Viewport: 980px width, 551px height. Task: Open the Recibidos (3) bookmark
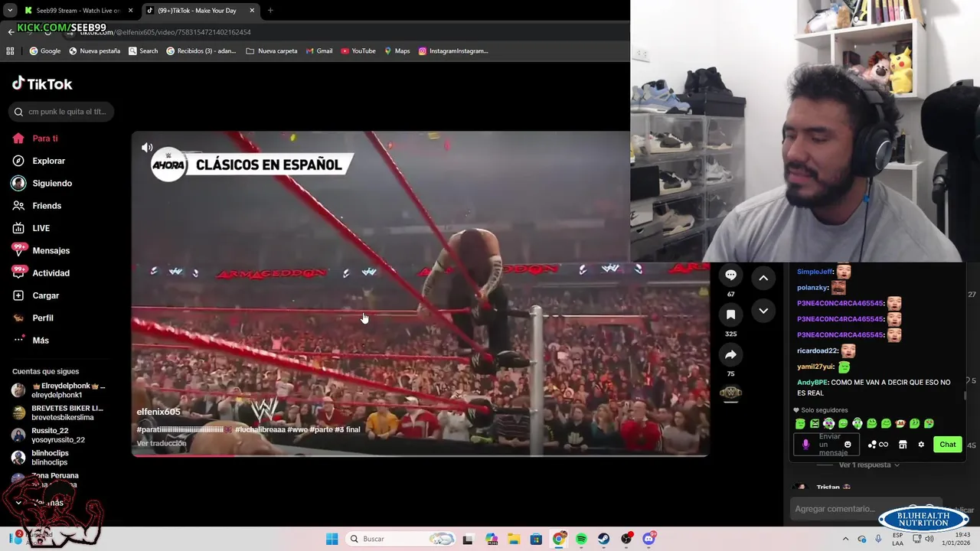[x=201, y=51]
